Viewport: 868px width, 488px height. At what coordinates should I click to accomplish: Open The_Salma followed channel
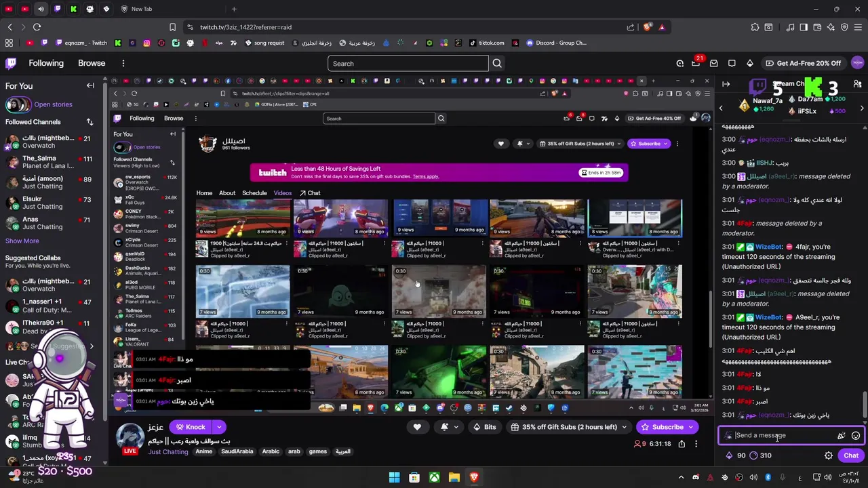[x=49, y=162]
